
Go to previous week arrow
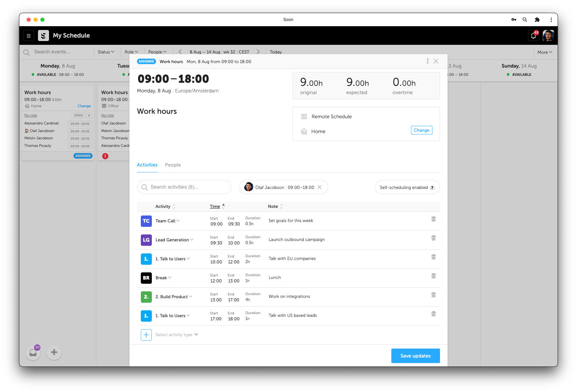pos(180,52)
